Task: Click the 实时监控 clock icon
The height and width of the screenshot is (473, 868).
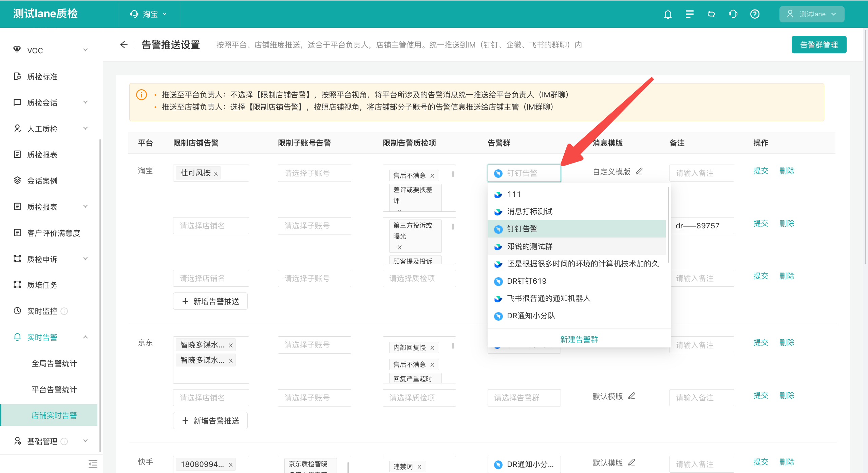Action: click(17, 311)
